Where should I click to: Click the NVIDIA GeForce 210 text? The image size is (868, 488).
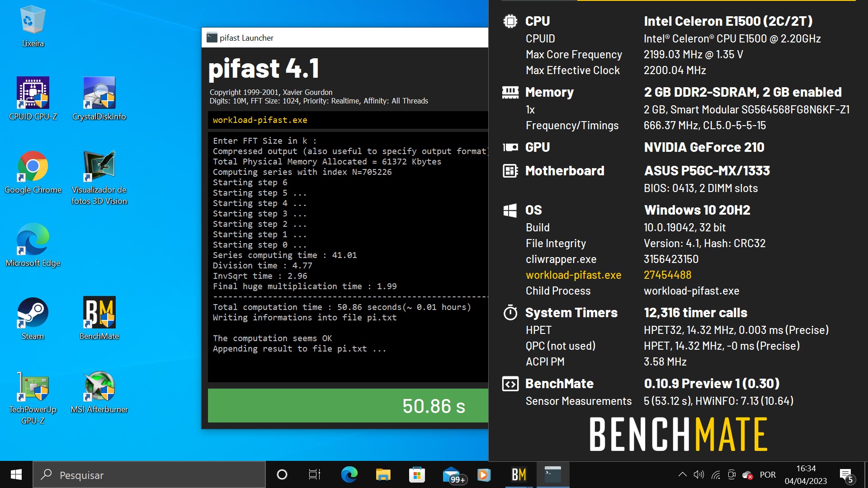click(x=704, y=147)
